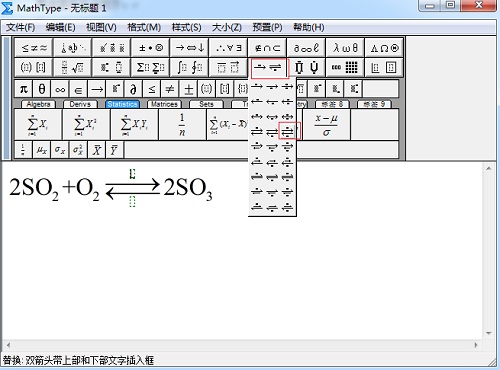This screenshot has height=370, width=500.
Task: Open the summation templates palette
Action: (x=151, y=68)
